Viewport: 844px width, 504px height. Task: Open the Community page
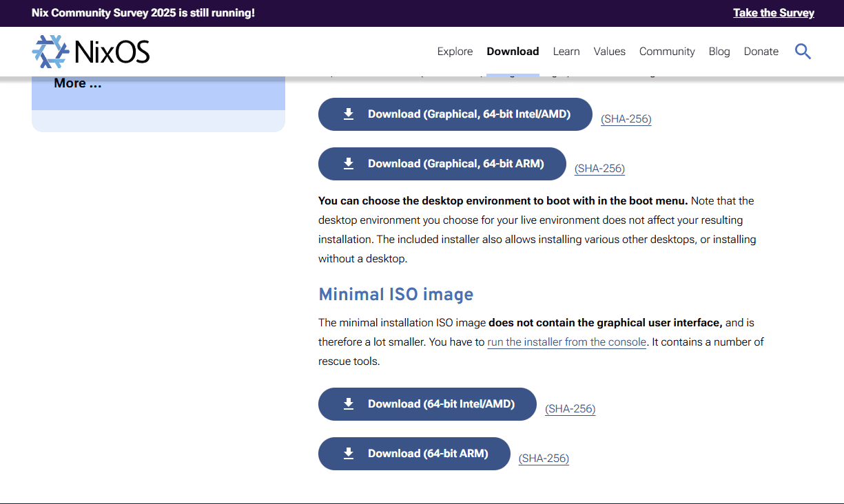(667, 51)
